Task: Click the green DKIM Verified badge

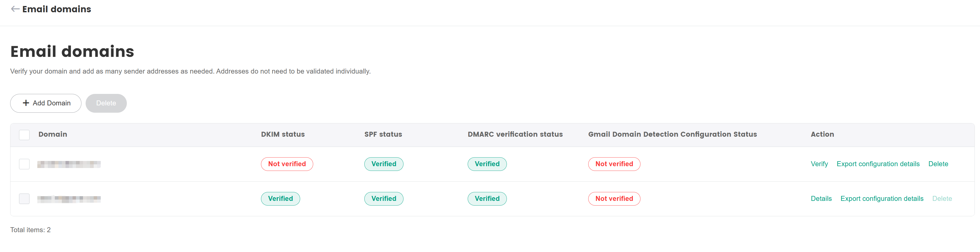Action: coord(280,199)
